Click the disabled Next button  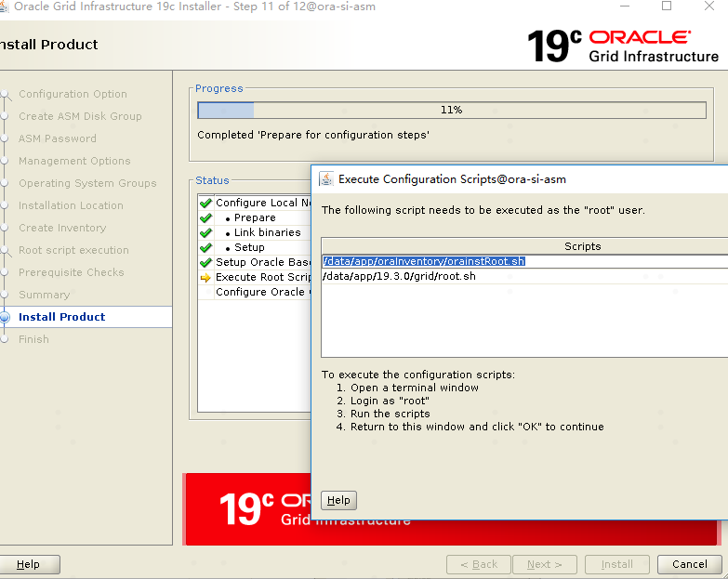(x=545, y=564)
